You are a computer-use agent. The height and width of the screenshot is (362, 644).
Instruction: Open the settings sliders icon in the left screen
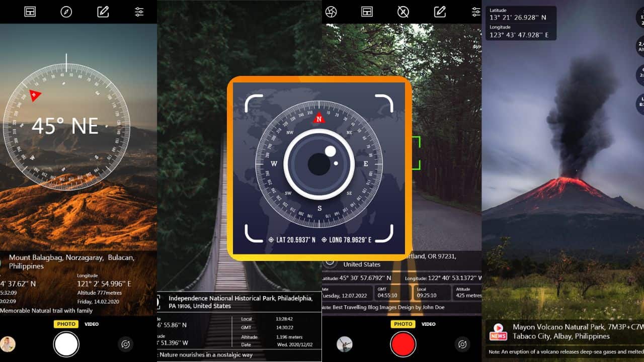tap(139, 12)
